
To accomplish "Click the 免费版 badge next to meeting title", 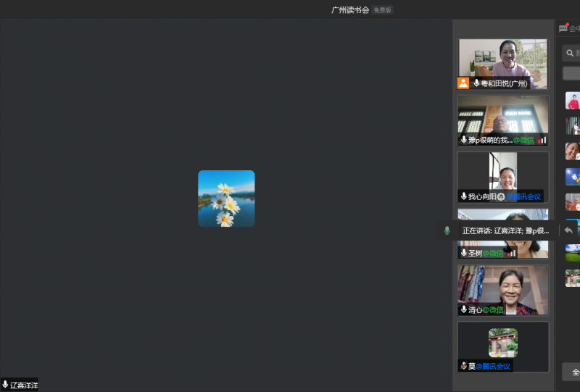I will click(x=382, y=10).
